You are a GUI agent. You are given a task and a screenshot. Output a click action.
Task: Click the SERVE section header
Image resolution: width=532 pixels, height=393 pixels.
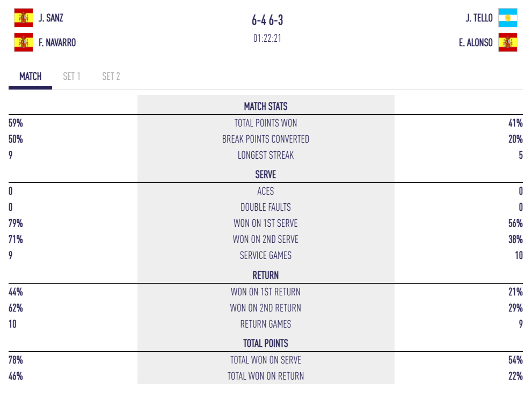tap(266, 174)
